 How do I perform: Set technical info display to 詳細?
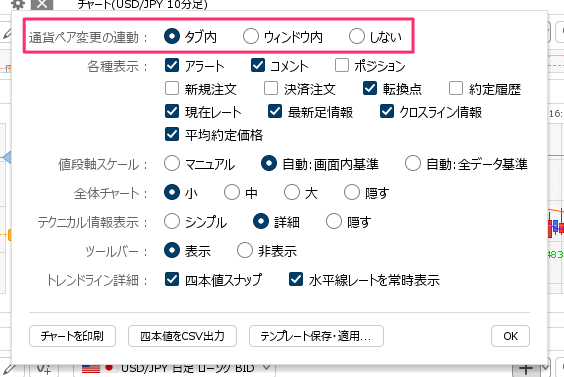(x=261, y=222)
